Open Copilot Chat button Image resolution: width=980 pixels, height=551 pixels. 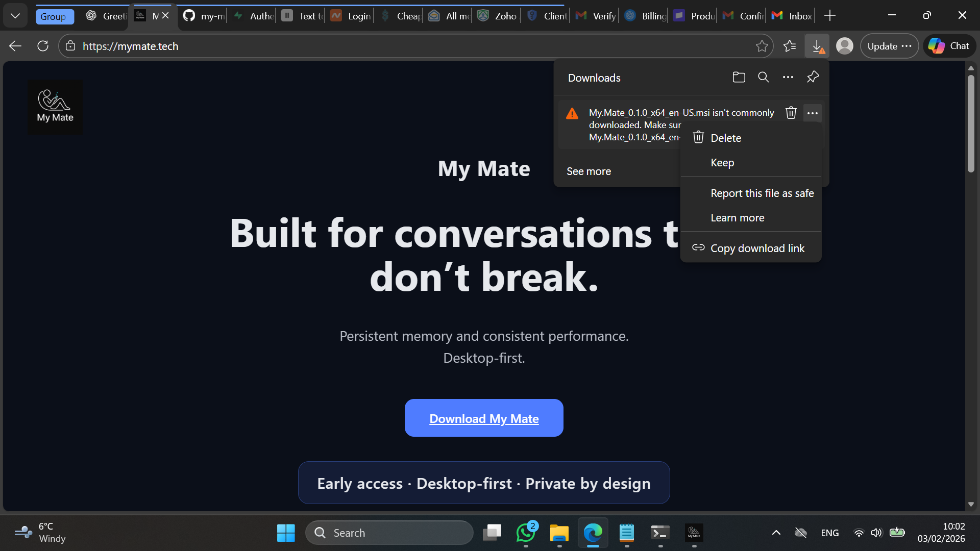tap(949, 46)
